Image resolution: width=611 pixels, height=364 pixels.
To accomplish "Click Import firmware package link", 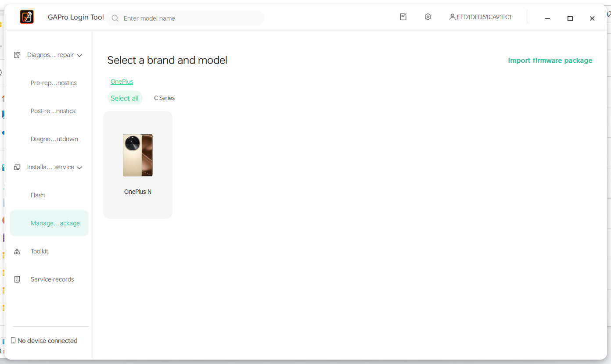I will coord(550,61).
